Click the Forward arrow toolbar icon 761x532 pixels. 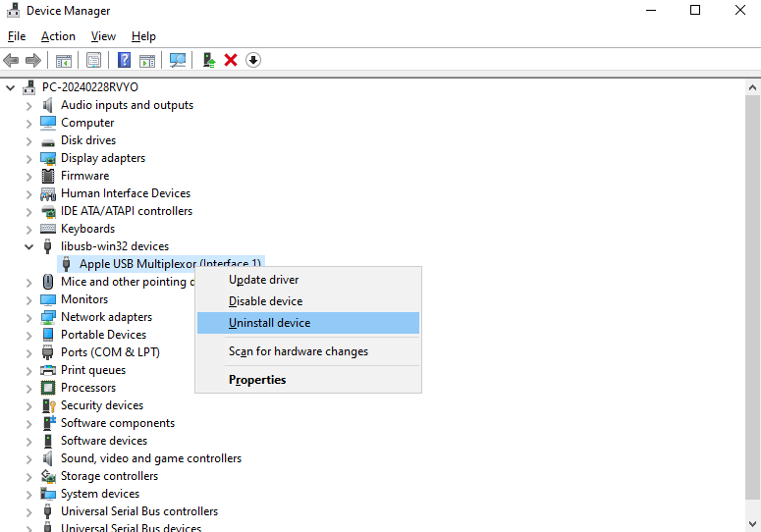pos(33,60)
